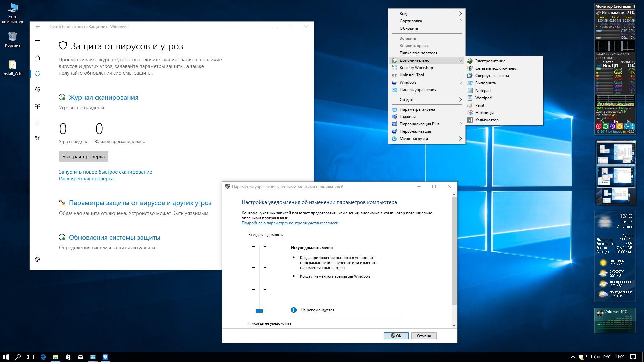This screenshot has height=362, width=644.
Task: Click the Электропитание (Power Options) icon
Action: coord(471,61)
